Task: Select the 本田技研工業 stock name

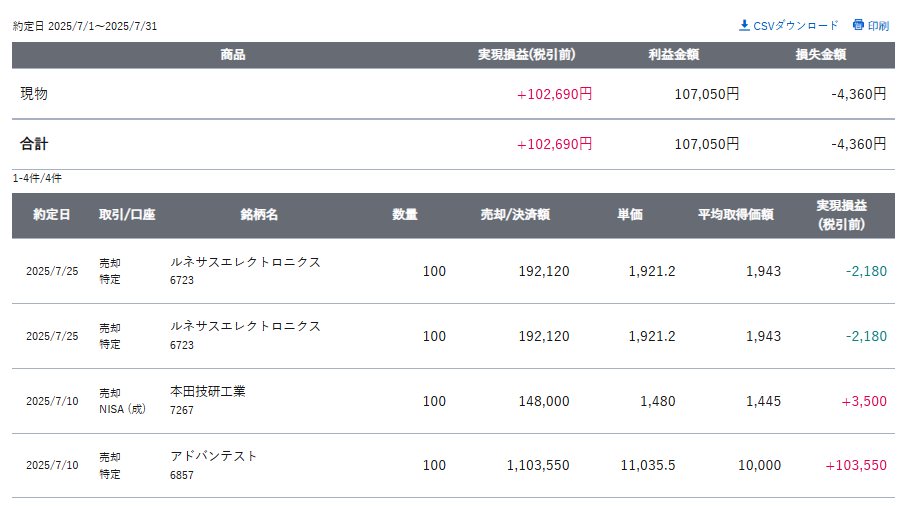Action: click(x=208, y=392)
